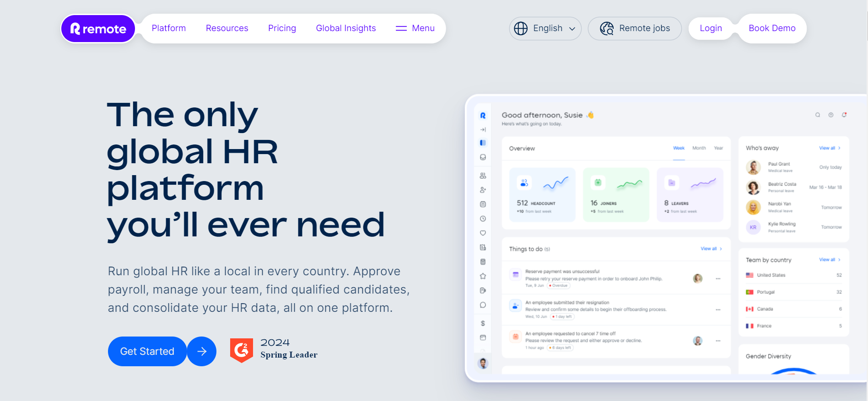
Task: Click the Book Demo button
Action: [x=772, y=28]
